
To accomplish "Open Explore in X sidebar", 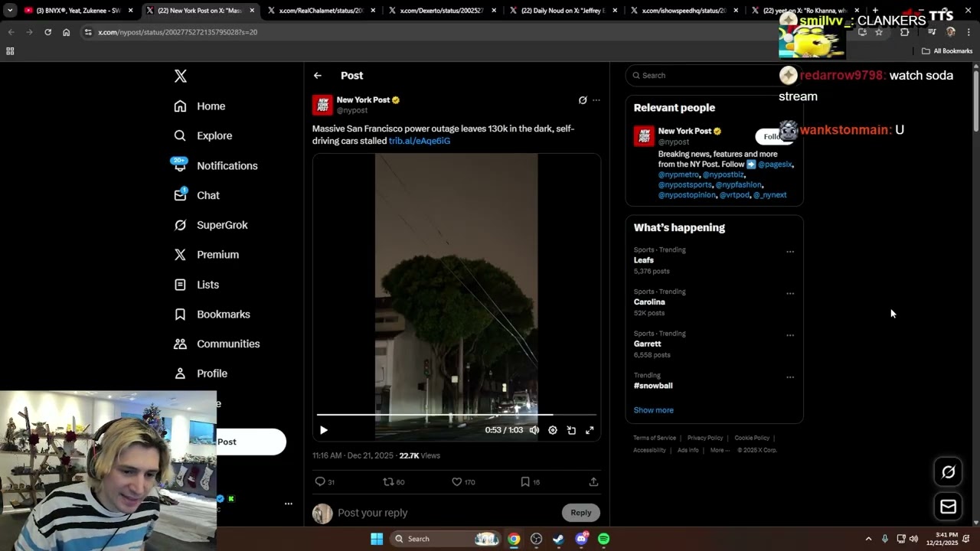I will pos(203,135).
